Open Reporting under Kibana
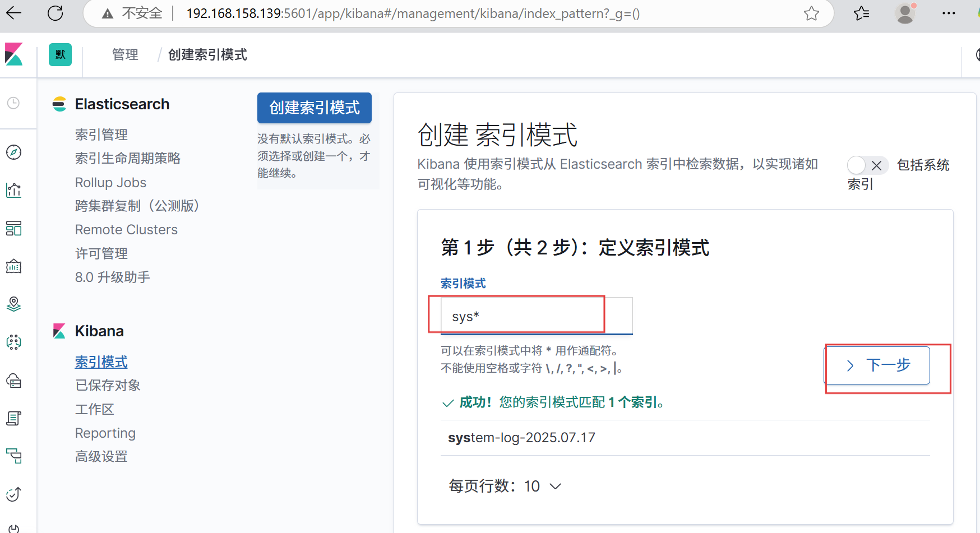The height and width of the screenshot is (533, 980). (x=105, y=433)
